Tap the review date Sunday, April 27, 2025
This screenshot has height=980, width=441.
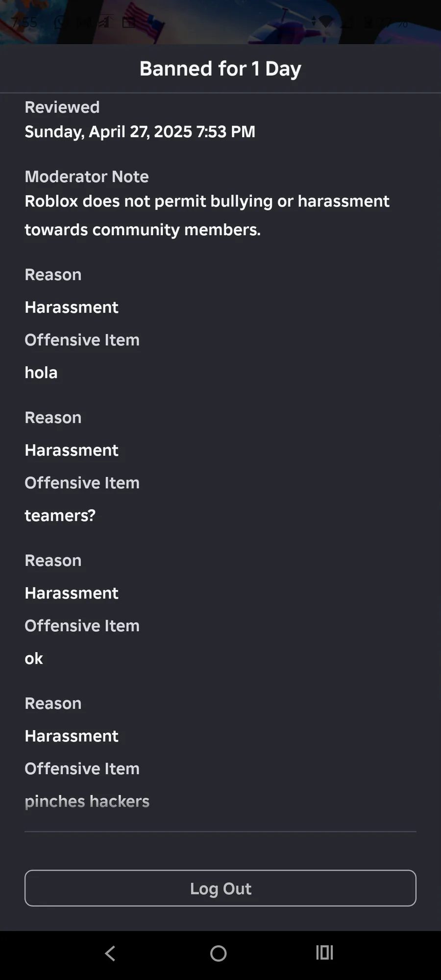(140, 131)
